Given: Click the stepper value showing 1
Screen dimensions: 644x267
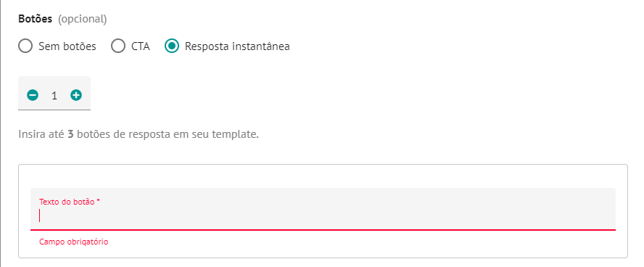Looking at the screenshot, I should [x=54, y=96].
